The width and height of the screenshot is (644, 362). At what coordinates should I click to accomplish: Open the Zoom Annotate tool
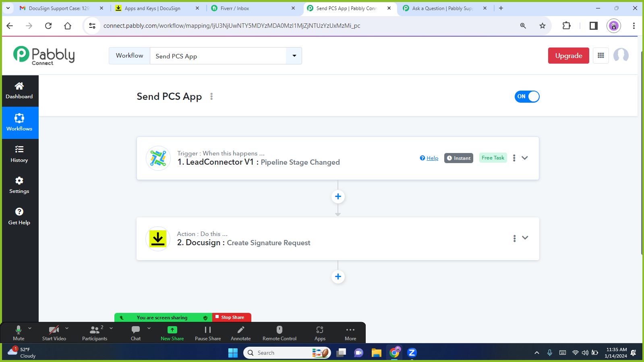tap(240, 333)
